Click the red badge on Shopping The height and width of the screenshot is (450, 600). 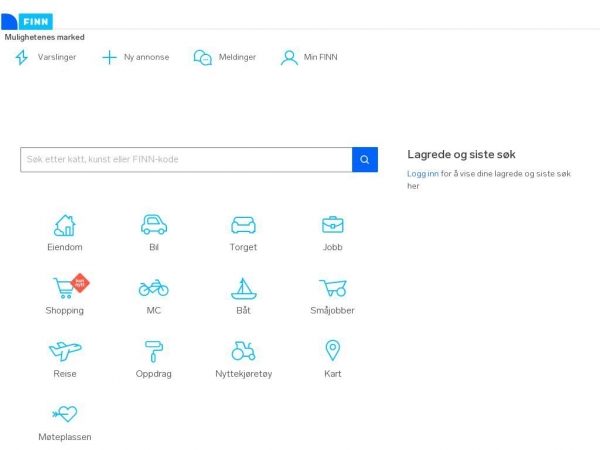tap(80, 283)
